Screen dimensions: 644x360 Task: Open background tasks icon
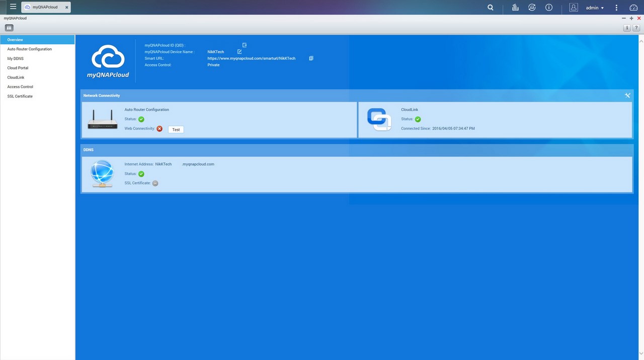coord(515,8)
